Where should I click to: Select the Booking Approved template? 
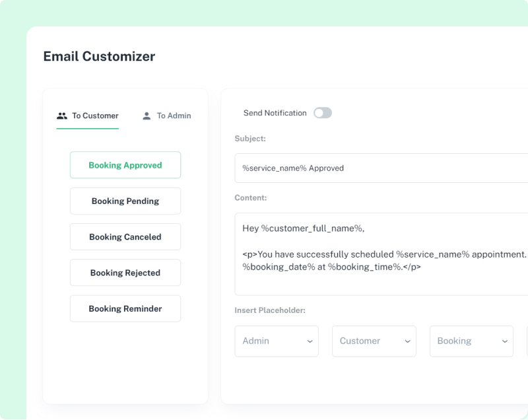point(125,165)
